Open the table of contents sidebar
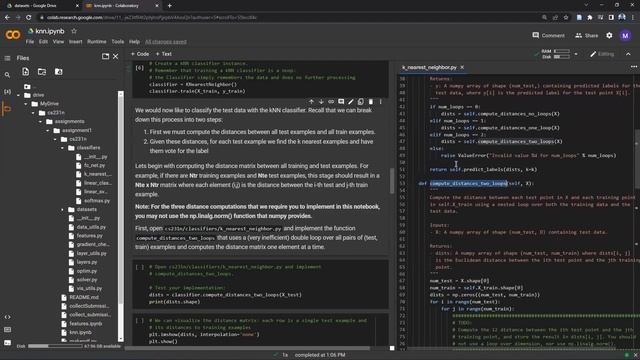The width and height of the screenshot is (640, 360). tap(7, 58)
